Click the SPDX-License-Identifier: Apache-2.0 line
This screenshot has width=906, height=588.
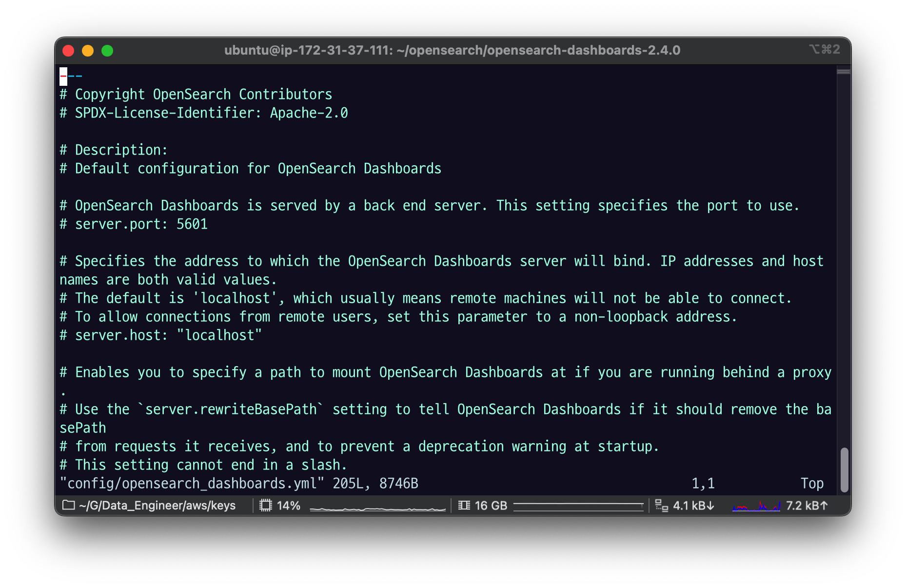click(x=204, y=113)
